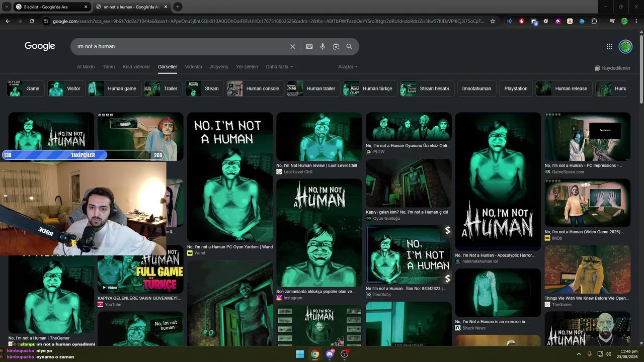644x362 pixels.
Task: Click the search box containing 'ım not a human'
Action: [x=181, y=46]
